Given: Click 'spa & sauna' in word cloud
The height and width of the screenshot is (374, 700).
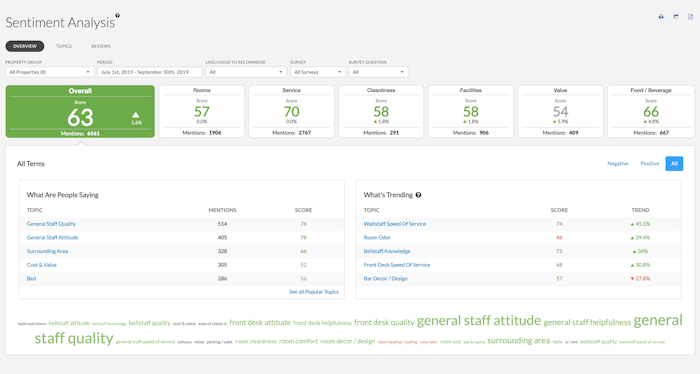Looking at the screenshot, I should coord(474,342).
